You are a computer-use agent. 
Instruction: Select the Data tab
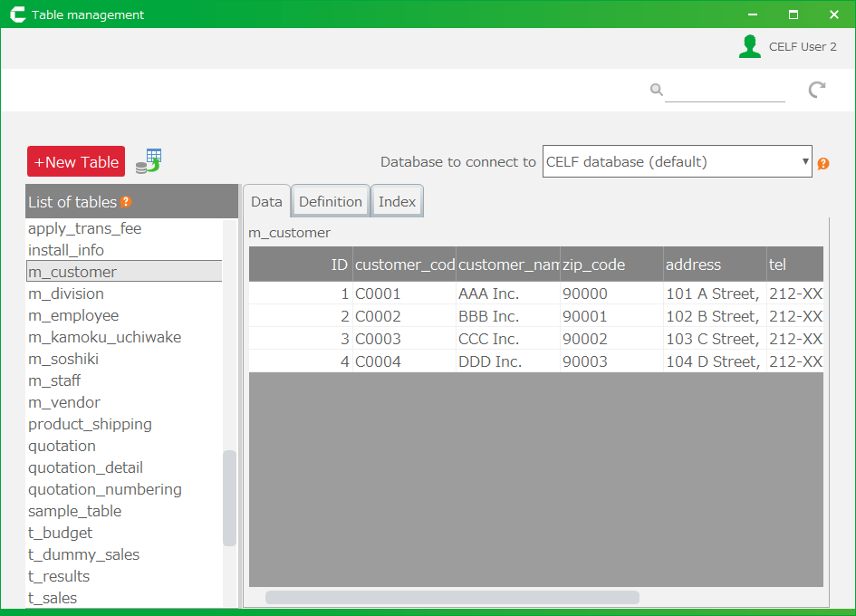pyautogui.click(x=266, y=202)
